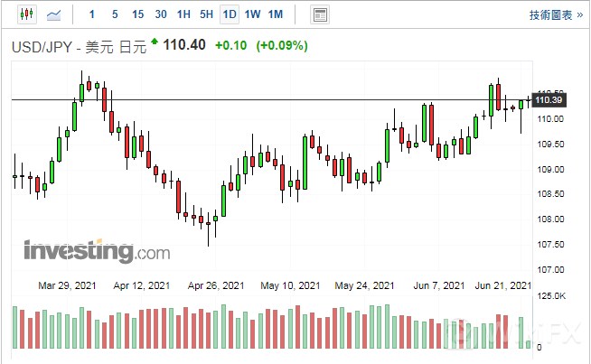Select the 1D daily interval
Screen dimensions: 591x364
pos(230,14)
